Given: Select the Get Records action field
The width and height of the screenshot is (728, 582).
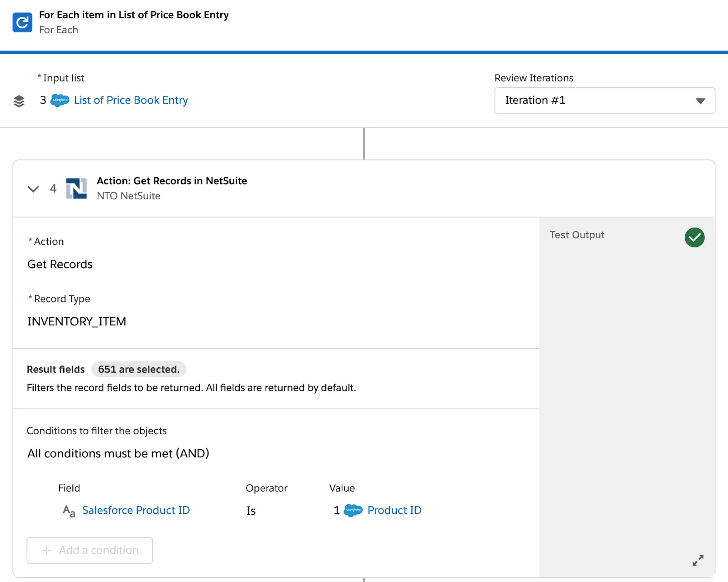Looking at the screenshot, I should 60,264.
